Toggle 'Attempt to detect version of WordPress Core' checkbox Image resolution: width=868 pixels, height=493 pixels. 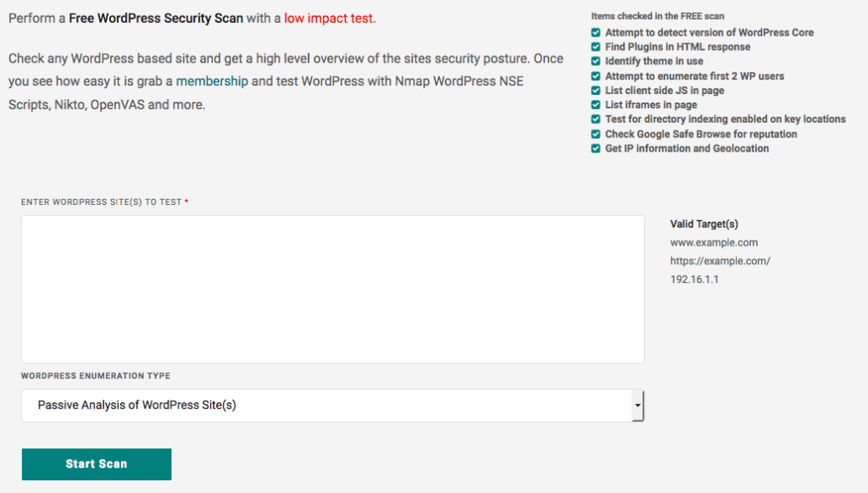coord(596,33)
